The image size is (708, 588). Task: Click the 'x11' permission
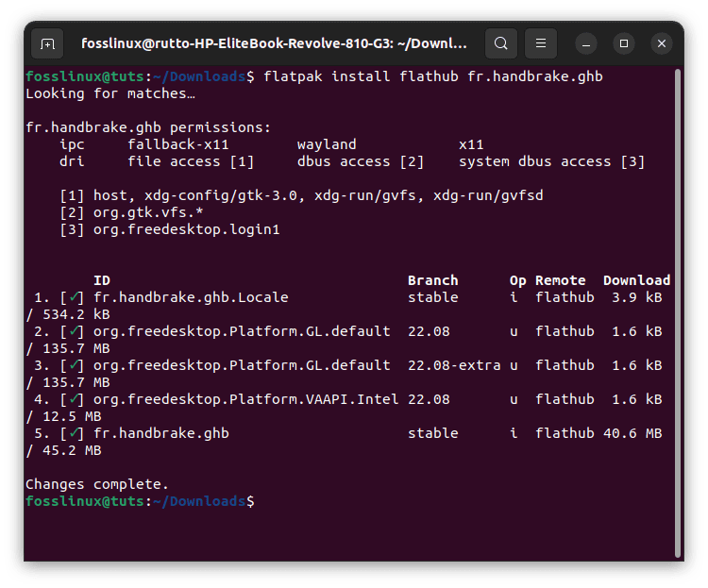pos(471,145)
